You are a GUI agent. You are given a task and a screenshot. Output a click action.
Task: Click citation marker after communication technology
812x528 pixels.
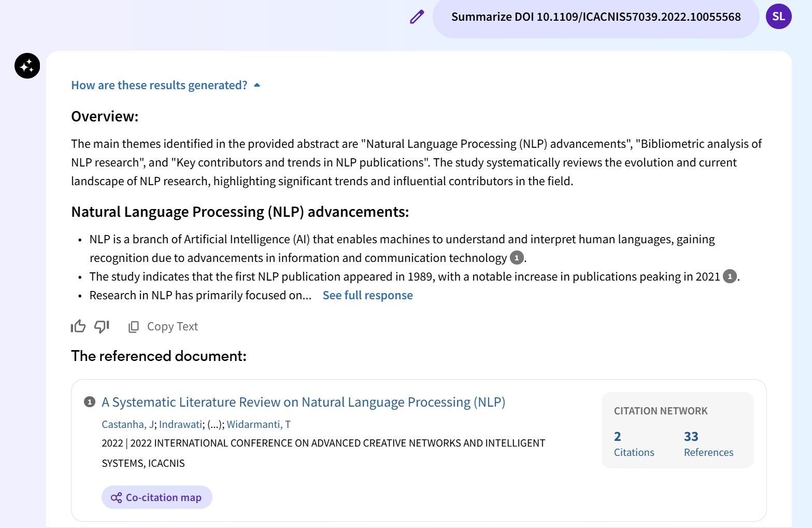pos(517,258)
